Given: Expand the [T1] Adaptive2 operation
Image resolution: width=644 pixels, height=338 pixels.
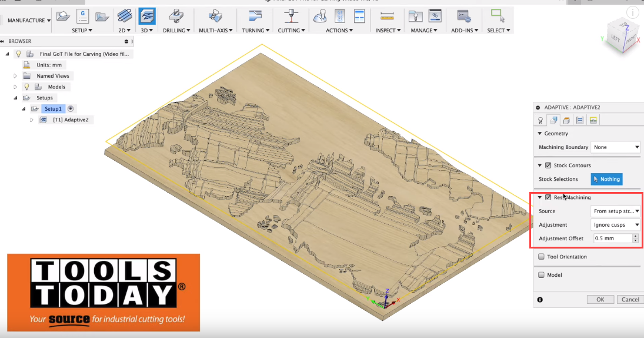Looking at the screenshot, I should tap(32, 120).
